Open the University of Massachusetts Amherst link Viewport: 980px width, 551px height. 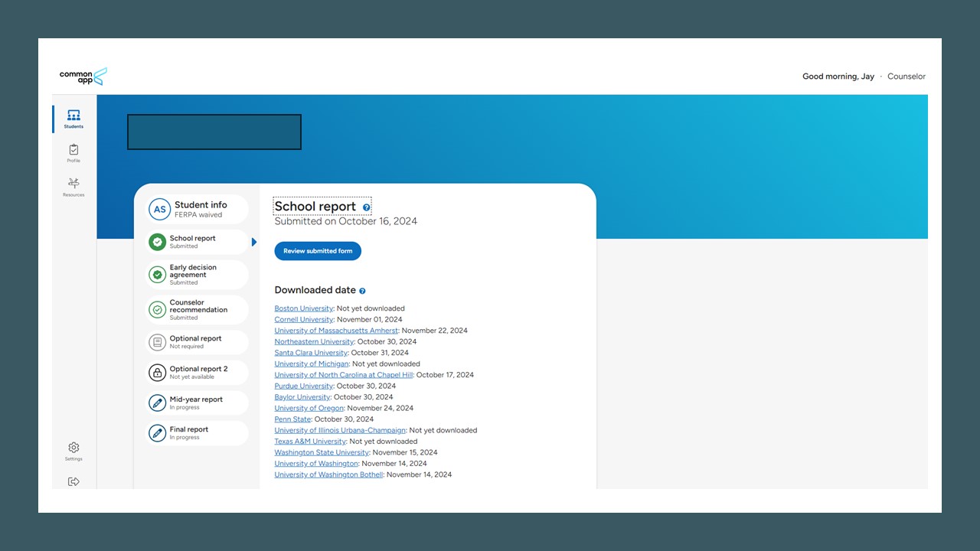click(x=336, y=331)
